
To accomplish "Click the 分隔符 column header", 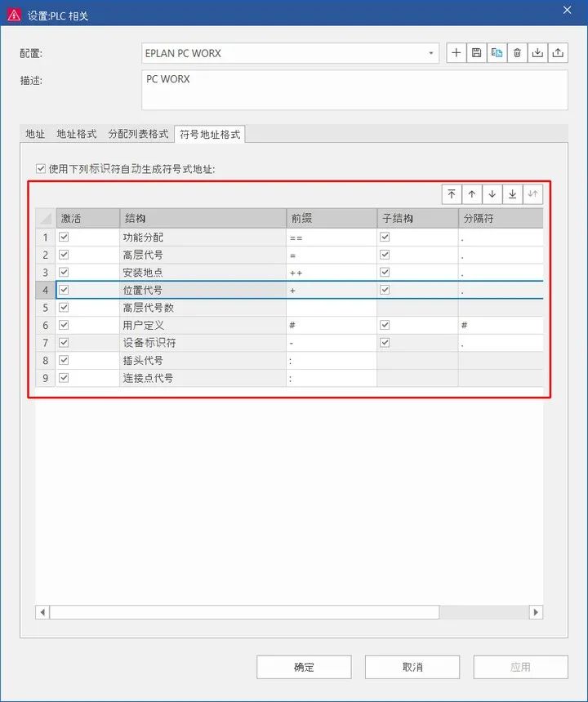I will click(501, 219).
